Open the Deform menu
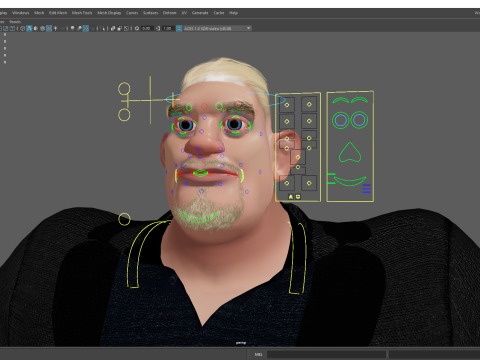 coord(169,13)
